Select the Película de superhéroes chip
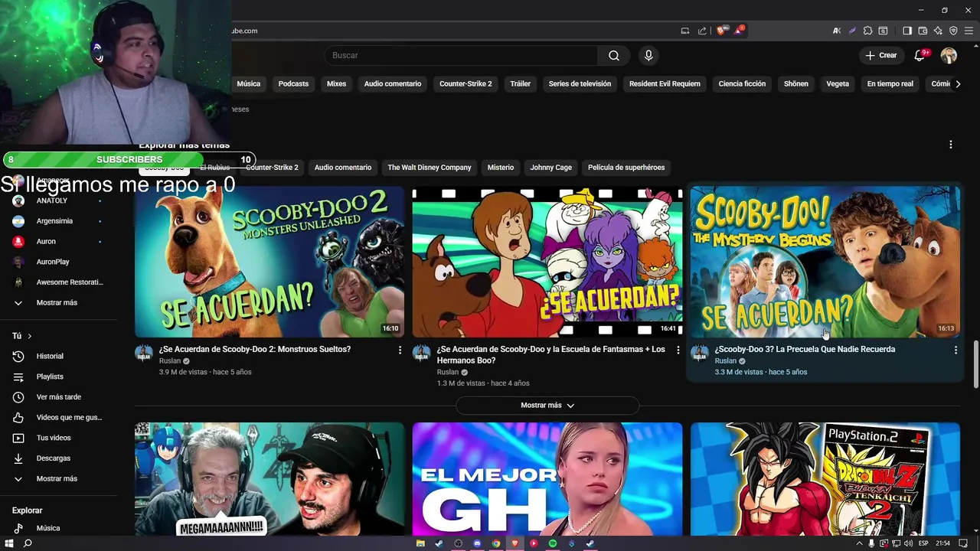The image size is (980, 551). 626,167
